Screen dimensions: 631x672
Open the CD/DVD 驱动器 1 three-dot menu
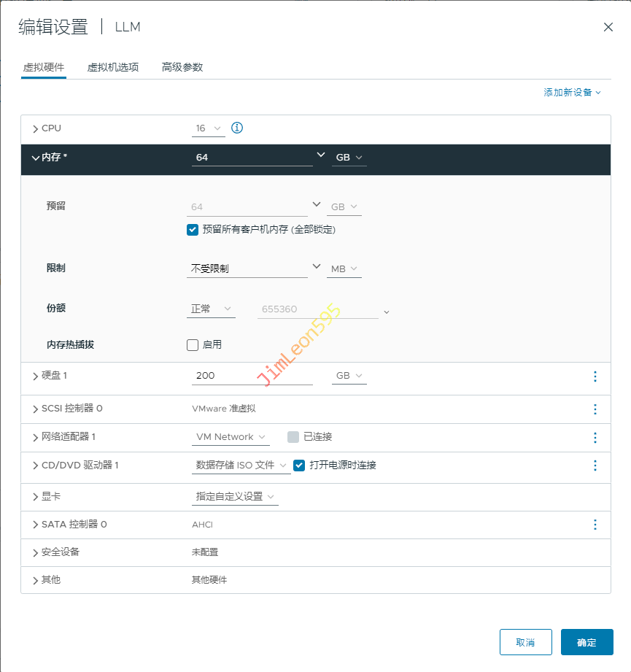click(x=595, y=466)
